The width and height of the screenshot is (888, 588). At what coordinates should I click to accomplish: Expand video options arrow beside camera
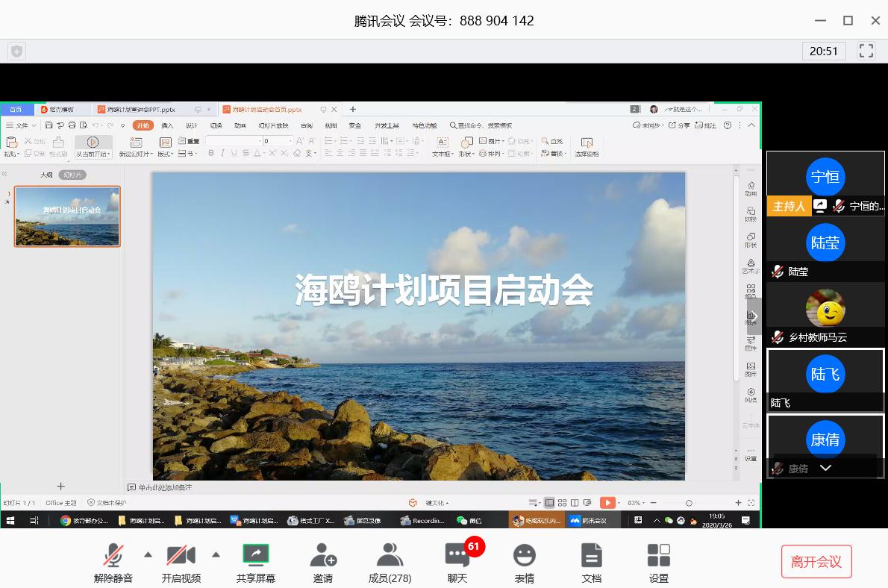(216, 554)
